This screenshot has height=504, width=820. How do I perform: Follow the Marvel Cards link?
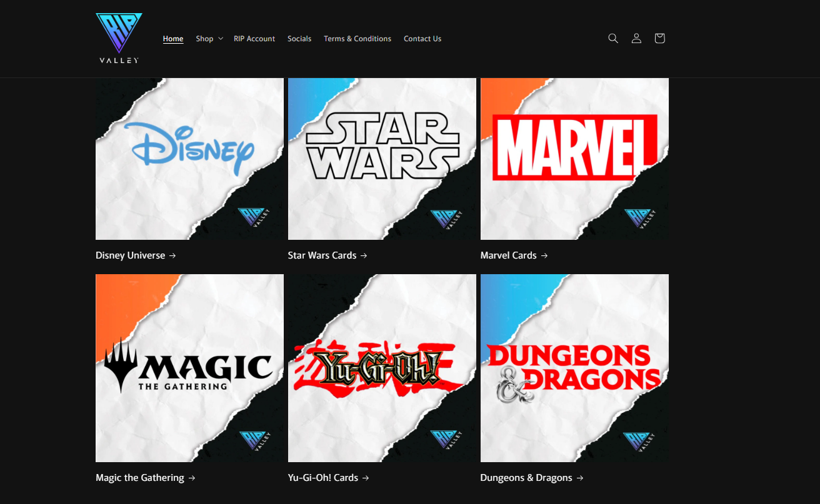pos(514,255)
